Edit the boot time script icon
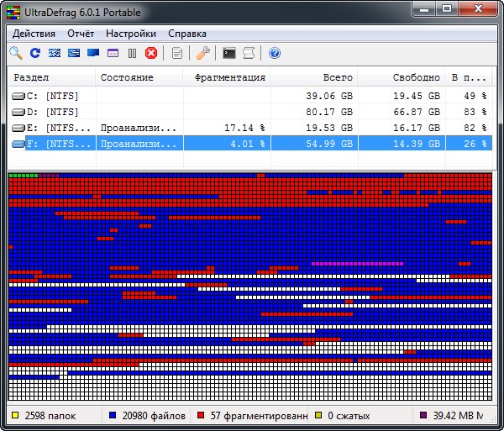504x431 pixels. click(x=248, y=53)
